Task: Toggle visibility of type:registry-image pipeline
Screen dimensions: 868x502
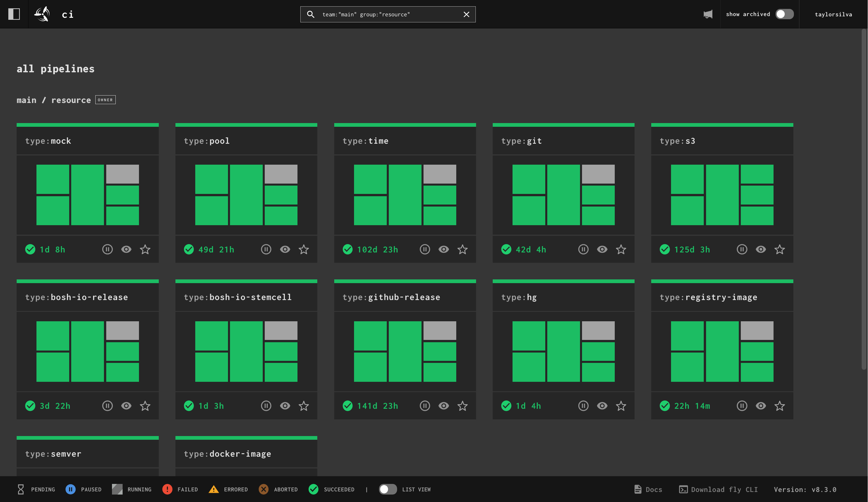Action: 761,406
